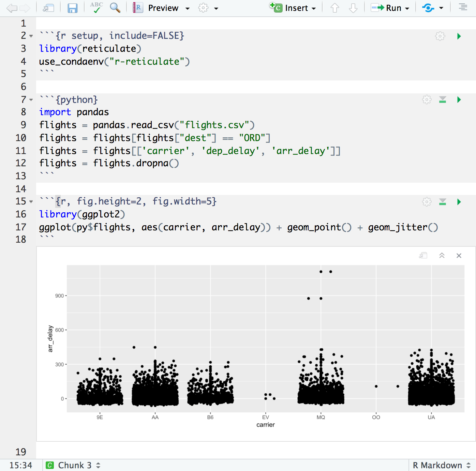
Task: Run all chunks above ggplot chunk
Action: [443, 202]
